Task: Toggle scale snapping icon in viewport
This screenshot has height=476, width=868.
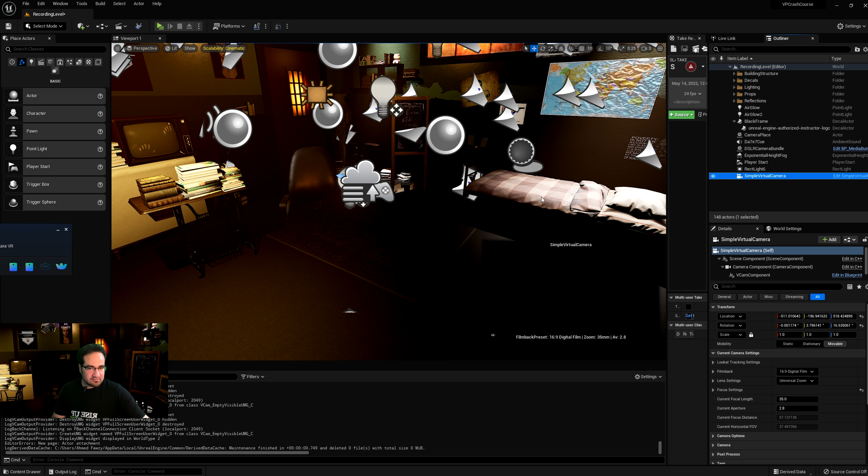Action: (x=623, y=48)
